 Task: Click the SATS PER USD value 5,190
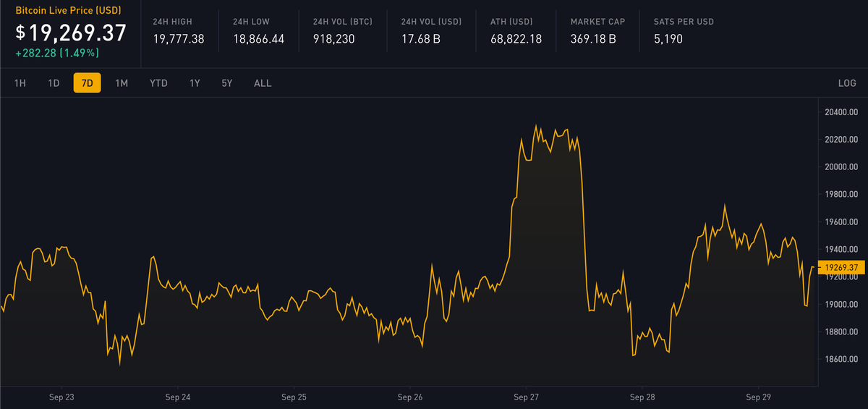[x=668, y=39]
